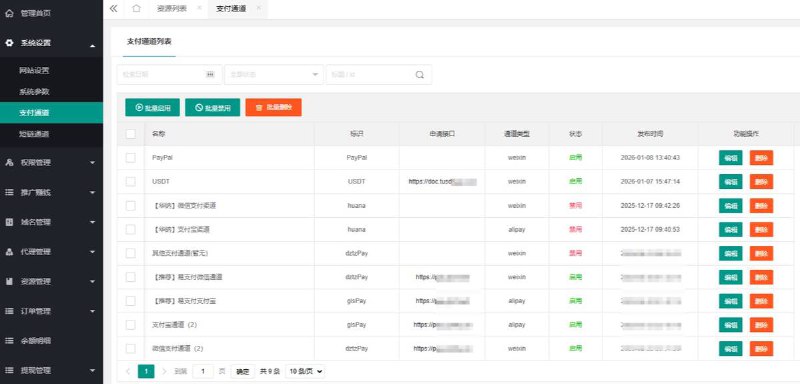
Task: Click the search magnifier icon
Action: click(419, 74)
